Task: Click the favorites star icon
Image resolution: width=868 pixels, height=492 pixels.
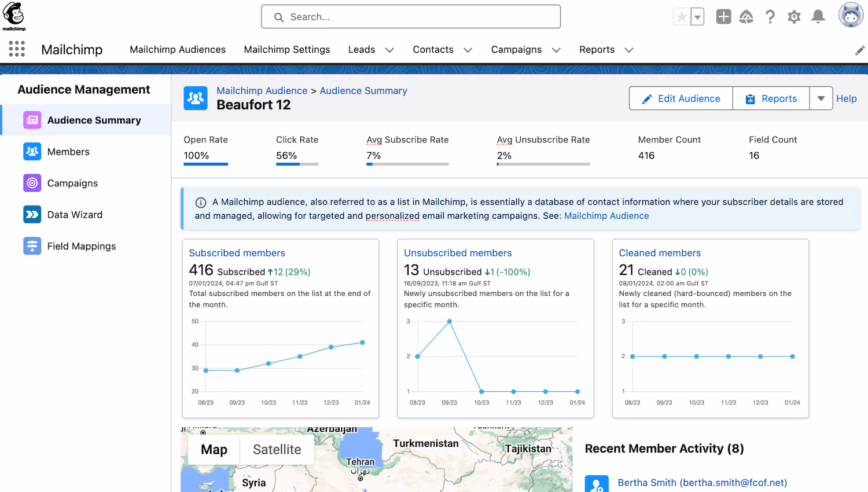Action: point(682,17)
